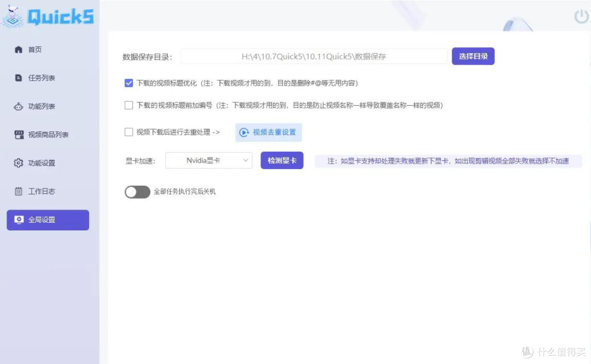Open the 显卡加速 Nvidia显卡 dropdown
The image size is (591, 364).
pyautogui.click(x=209, y=160)
